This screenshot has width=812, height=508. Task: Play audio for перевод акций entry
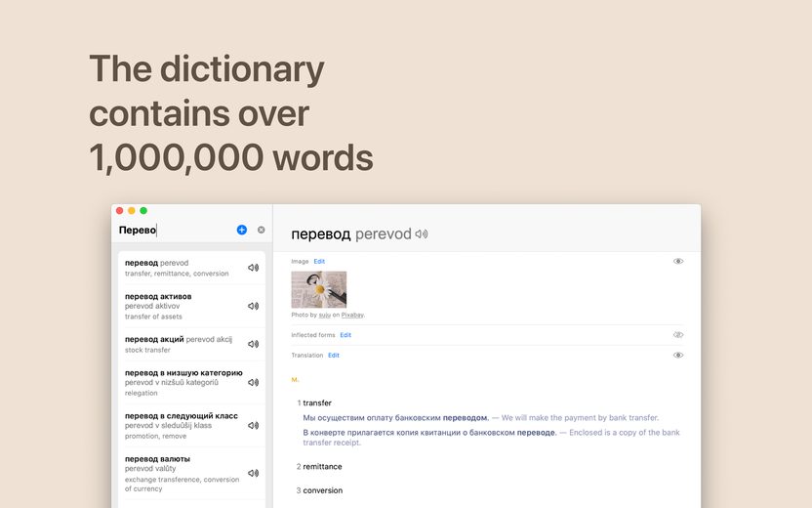[x=253, y=344]
